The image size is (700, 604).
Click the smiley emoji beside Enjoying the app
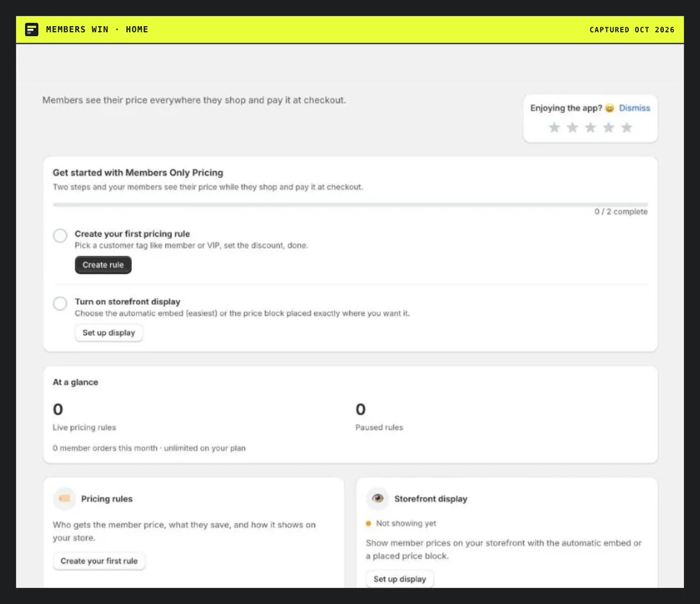coord(610,108)
